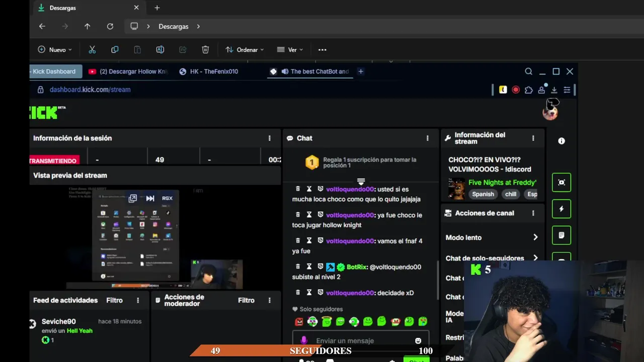Go up one folder in Explorer
This screenshot has width=644, height=362.
coord(87,27)
